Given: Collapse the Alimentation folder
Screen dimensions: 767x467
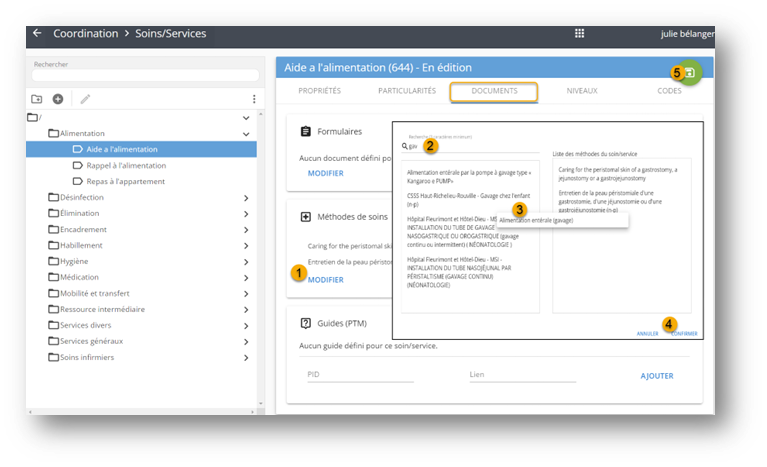Looking at the screenshot, I should point(246,133).
